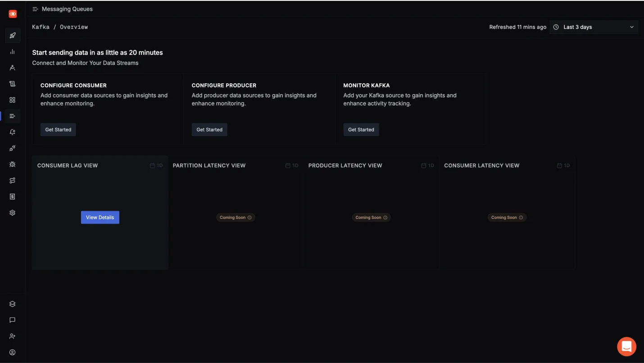
Task: Open Dashboards grid icon in sidebar
Action: [x=13, y=100]
